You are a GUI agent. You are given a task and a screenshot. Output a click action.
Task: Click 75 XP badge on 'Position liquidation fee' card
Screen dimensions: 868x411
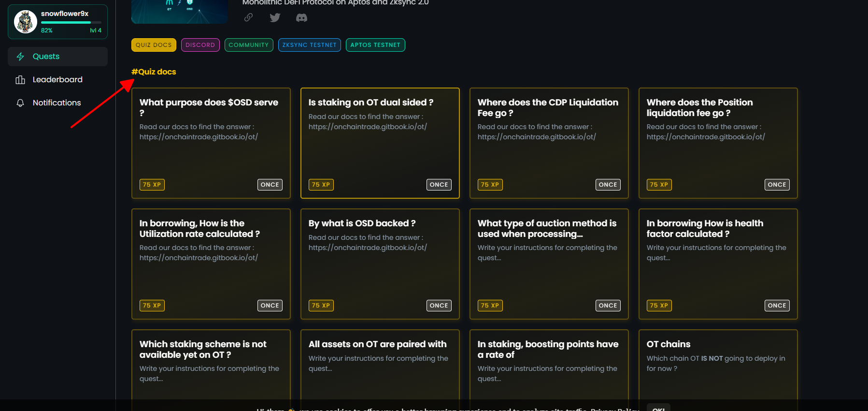pos(659,185)
